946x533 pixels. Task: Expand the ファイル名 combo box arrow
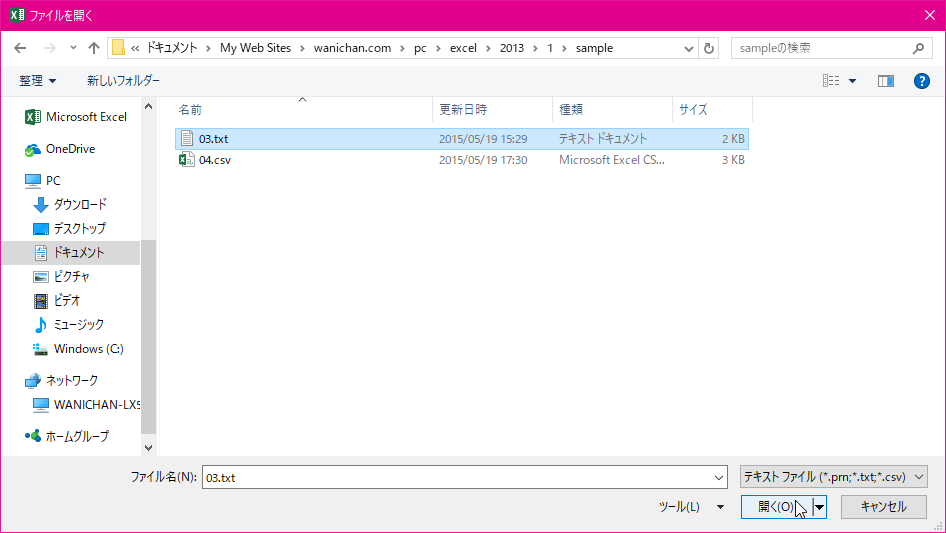pos(719,477)
